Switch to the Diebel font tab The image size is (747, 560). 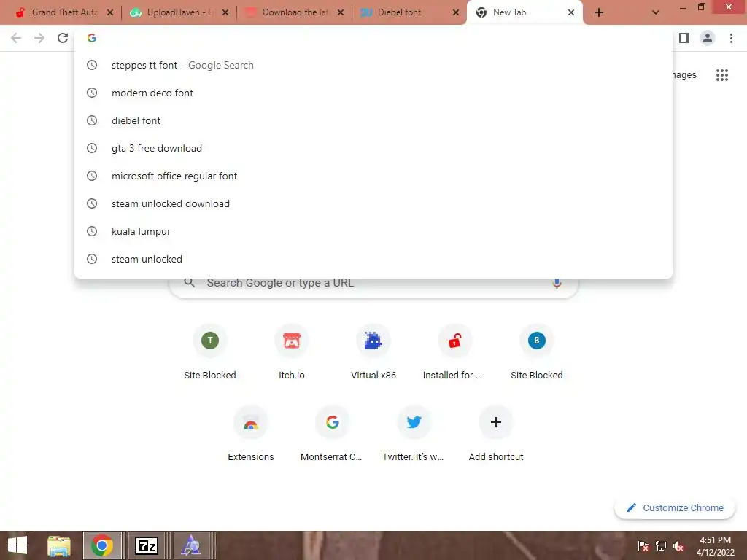[399, 12]
